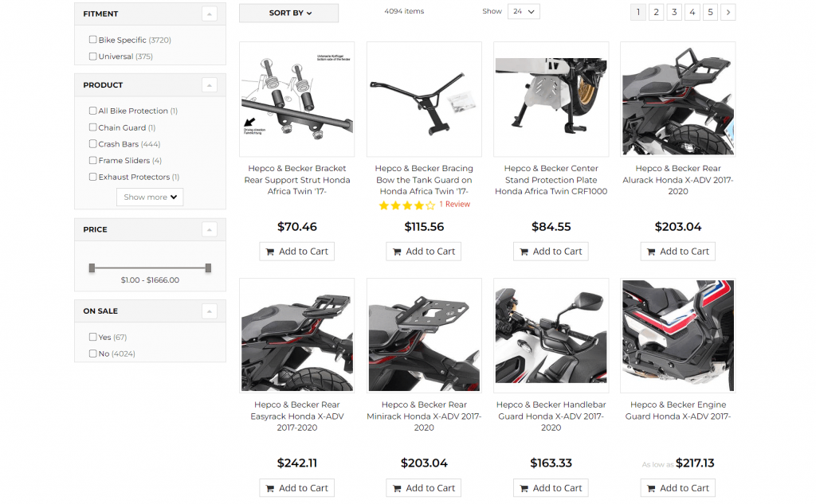Expand "Show more" in the PRODUCT filter list
816x504 pixels.
tap(150, 197)
